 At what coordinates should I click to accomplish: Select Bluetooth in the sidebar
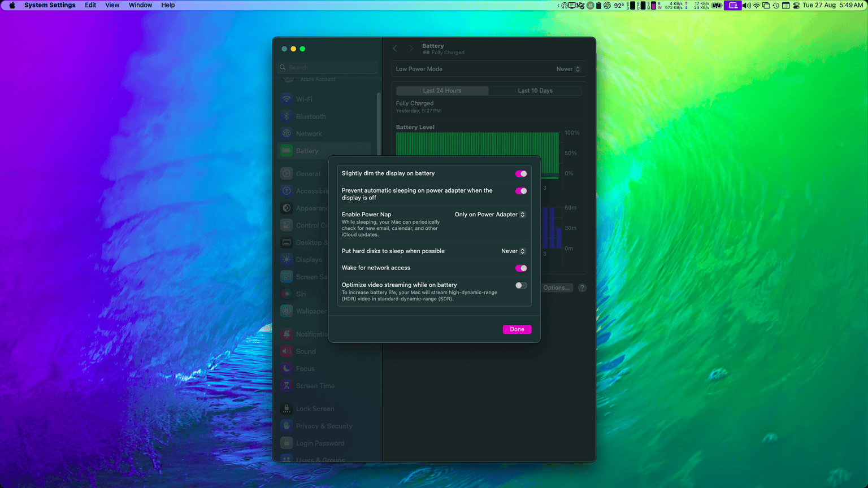tap(310, 116)
